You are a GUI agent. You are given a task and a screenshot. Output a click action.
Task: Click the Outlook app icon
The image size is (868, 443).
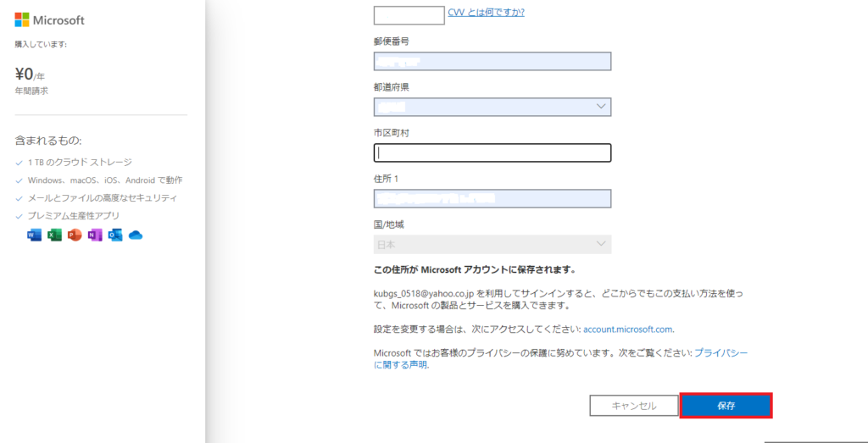coord(115,235)
